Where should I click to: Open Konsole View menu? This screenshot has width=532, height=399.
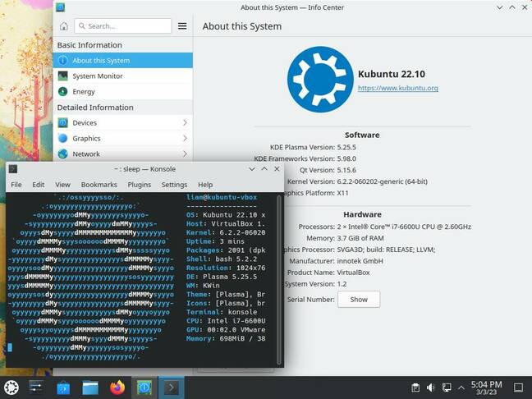pyautogui.click(x=62, y=185)
